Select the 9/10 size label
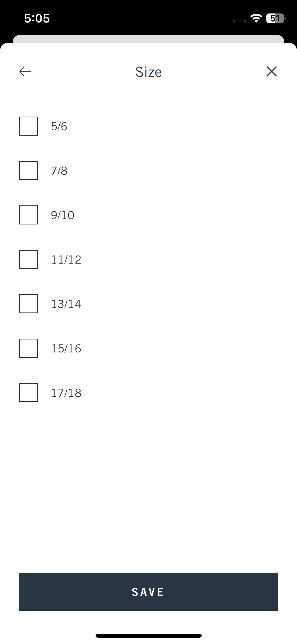 tap(63, 215)
